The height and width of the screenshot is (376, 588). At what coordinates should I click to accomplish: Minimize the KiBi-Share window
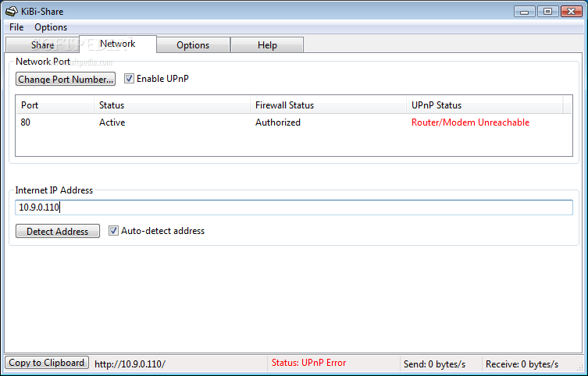click(525, 12)
